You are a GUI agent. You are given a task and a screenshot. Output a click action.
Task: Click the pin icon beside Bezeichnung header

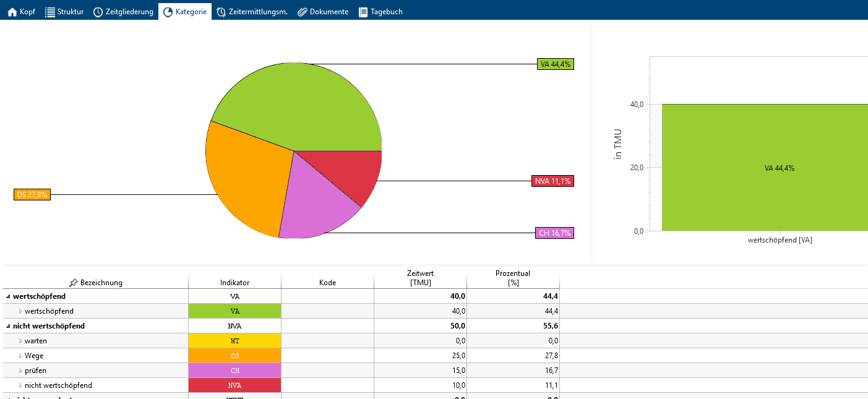point(74,283)
